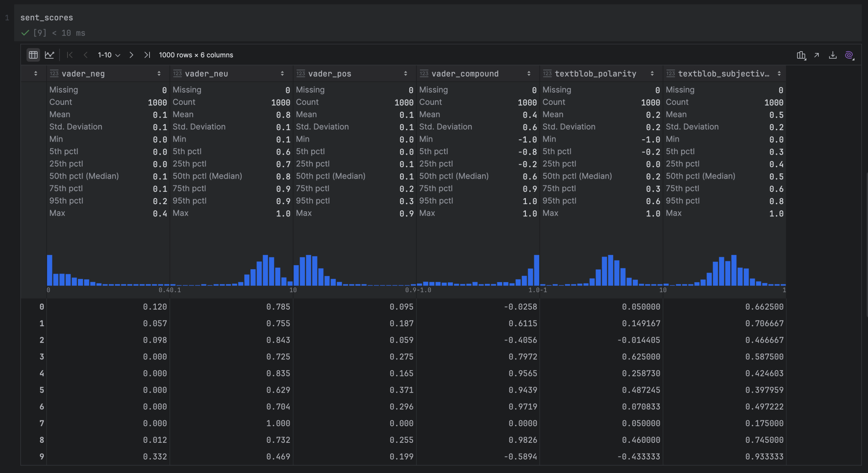
Task: Open the 1-10 page size dropdown
Action: 109,55
